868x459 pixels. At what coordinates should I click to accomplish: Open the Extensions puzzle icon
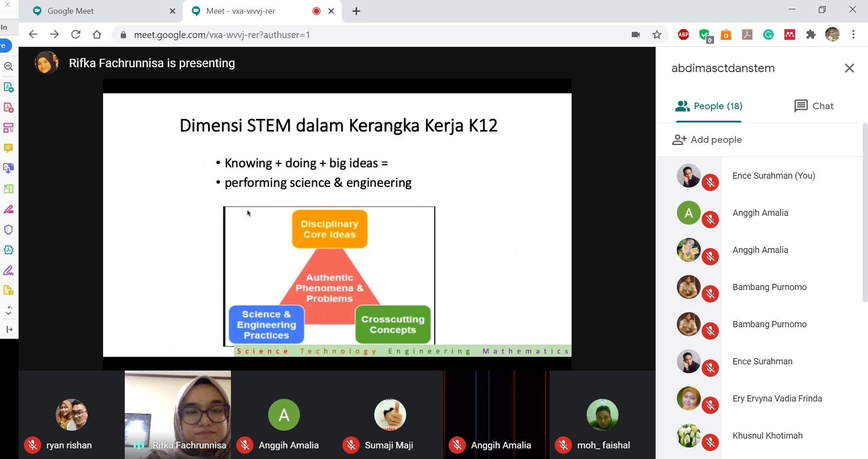pyautogui.click(x=810, y=34)
